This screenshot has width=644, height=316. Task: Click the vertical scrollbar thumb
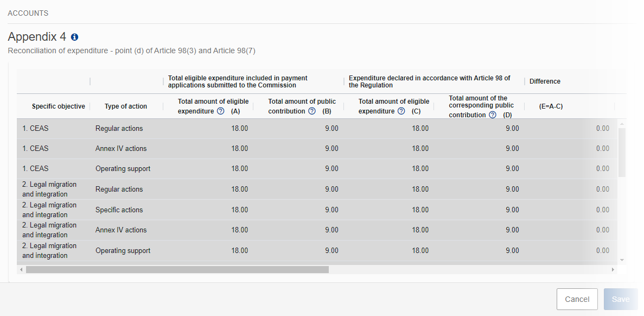(x=622, y=152)
